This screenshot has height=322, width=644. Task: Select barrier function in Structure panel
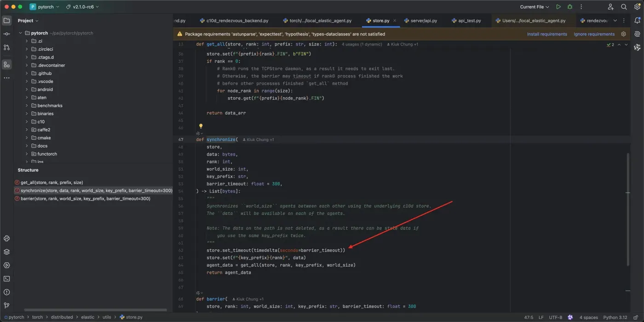coord(94,199)
